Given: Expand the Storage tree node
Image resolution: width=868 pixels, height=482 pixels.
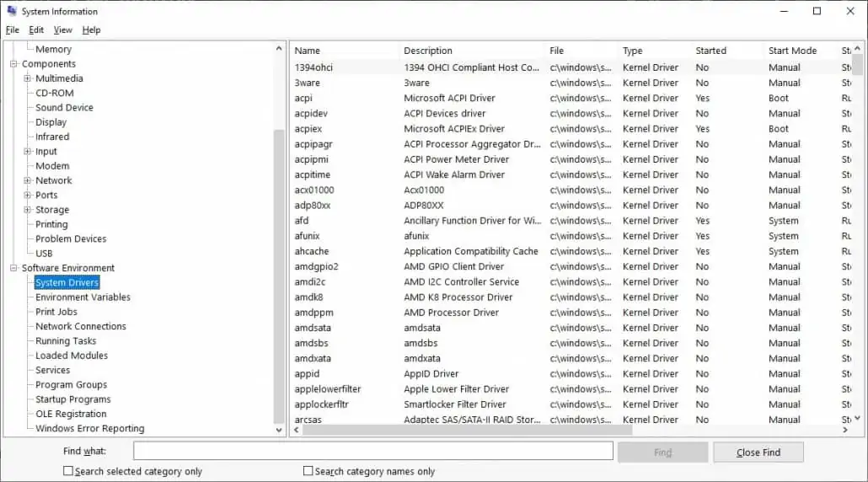Looking at the screenshot, I should pos(27,210).
